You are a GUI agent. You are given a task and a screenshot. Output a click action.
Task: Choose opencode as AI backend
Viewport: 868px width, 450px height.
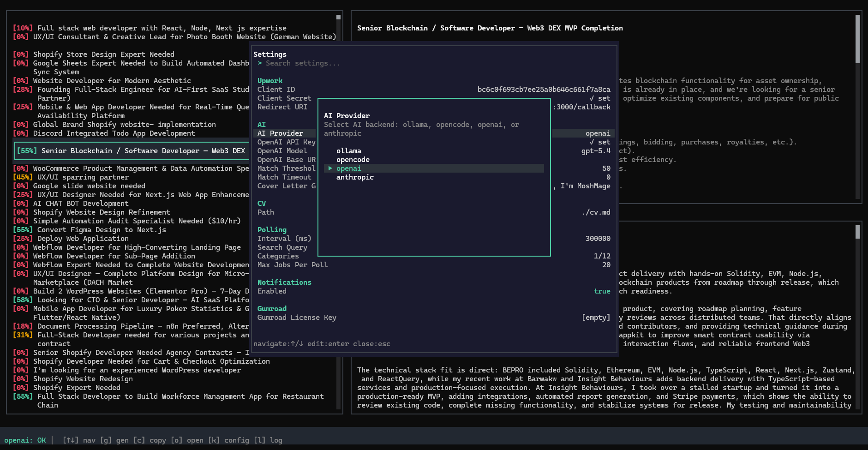coord(353,160)
